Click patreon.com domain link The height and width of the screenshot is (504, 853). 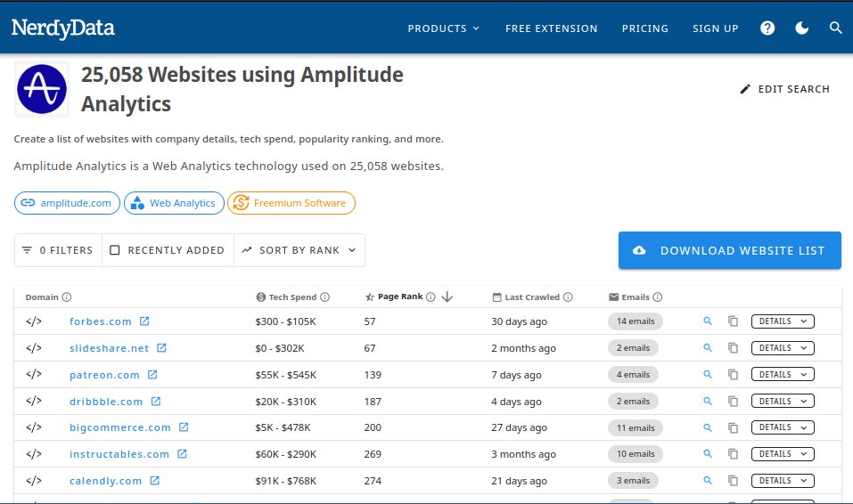click(104, 375)
